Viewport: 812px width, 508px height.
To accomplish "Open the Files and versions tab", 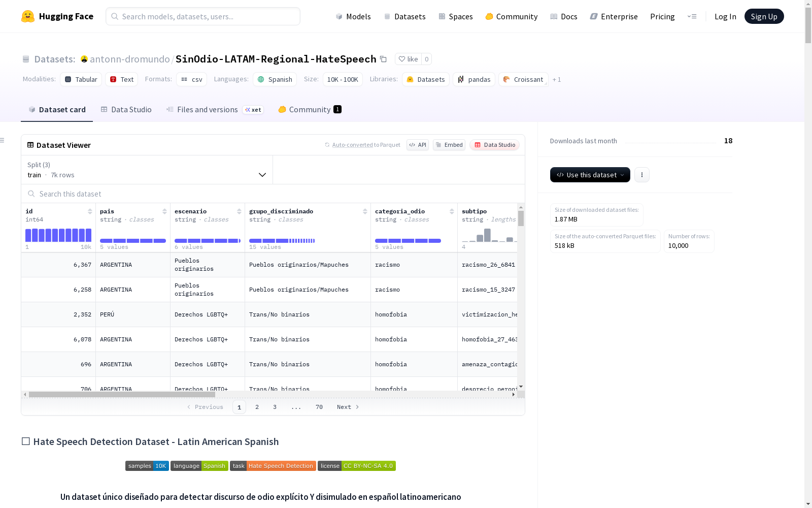I will pos(215,110).
